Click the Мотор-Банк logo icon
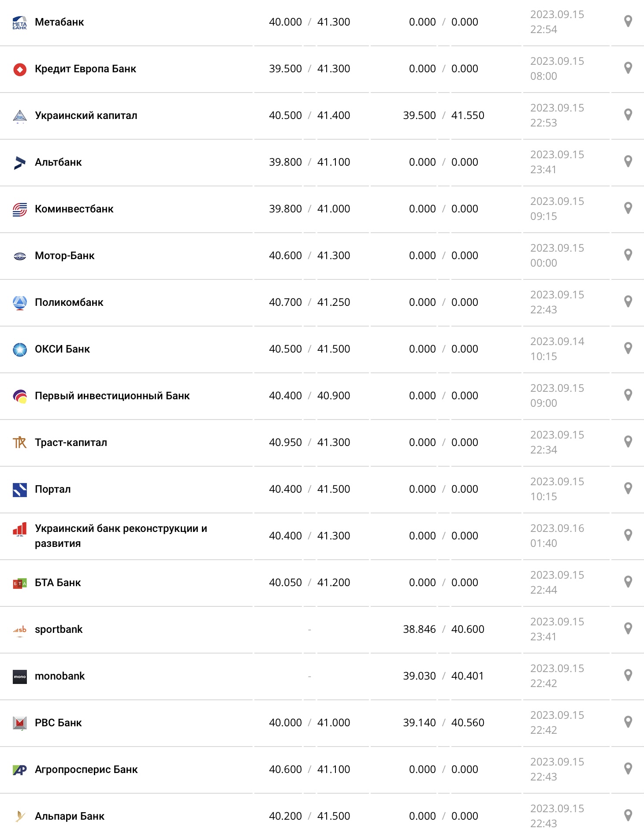This screenshot has width=644, height=836. coord(20,255)
